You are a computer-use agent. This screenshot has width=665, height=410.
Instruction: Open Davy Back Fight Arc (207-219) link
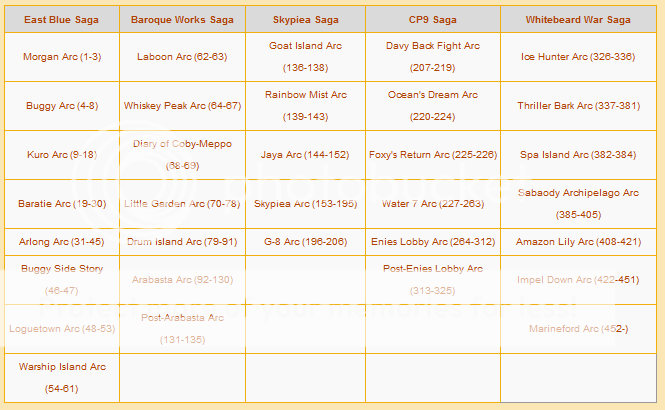[x=433, y=57]
